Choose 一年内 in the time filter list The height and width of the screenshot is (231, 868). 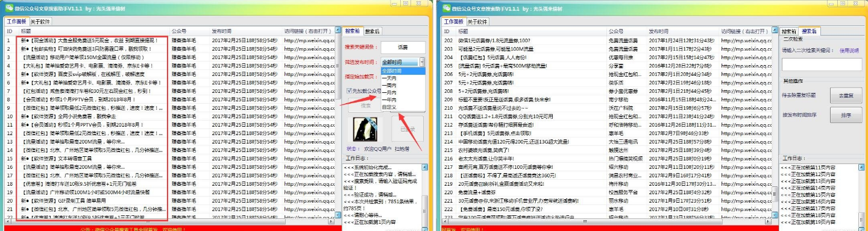(x=389, y=100)
